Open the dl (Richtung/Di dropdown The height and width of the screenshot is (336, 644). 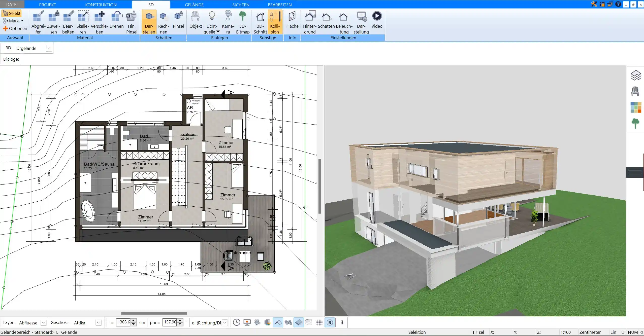pos(225,323)
